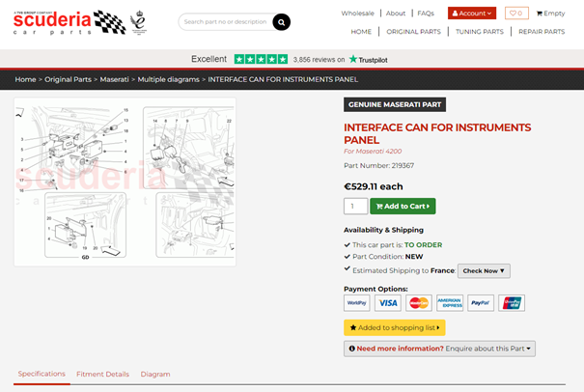Open the Empty shopping cart
This screenshot has height=392, width=584.
(550, 14)
